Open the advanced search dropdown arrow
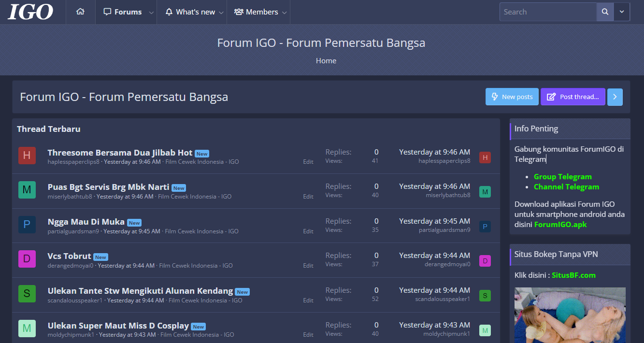This screenshot has height=343, width=644. 622,12
